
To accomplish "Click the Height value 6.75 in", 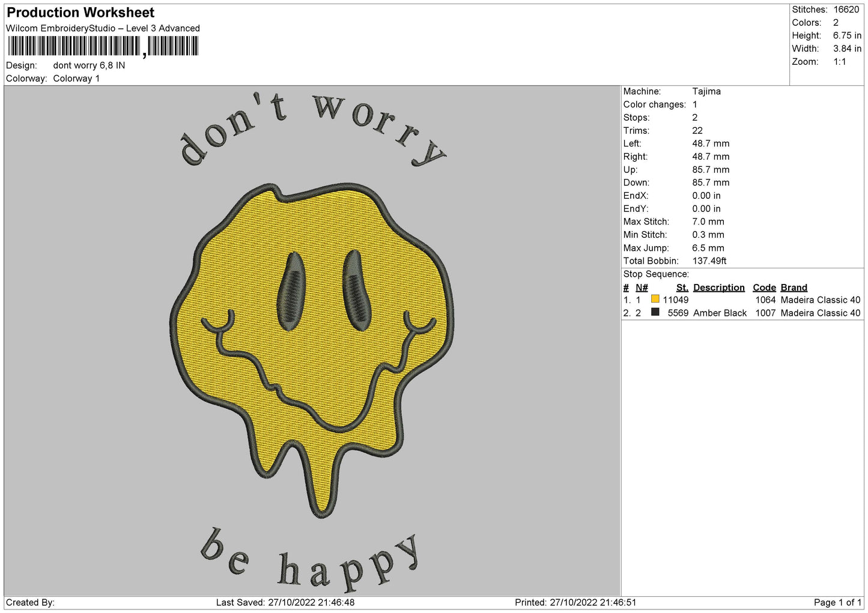I will [847, 35].
